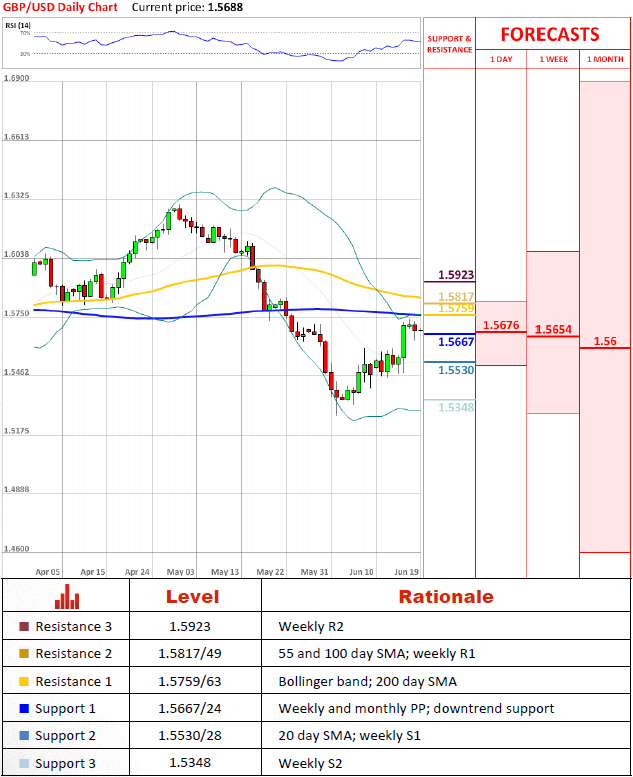633x777 pixels.
Task: Click the Rationale column header
Action: click(446, 597)
